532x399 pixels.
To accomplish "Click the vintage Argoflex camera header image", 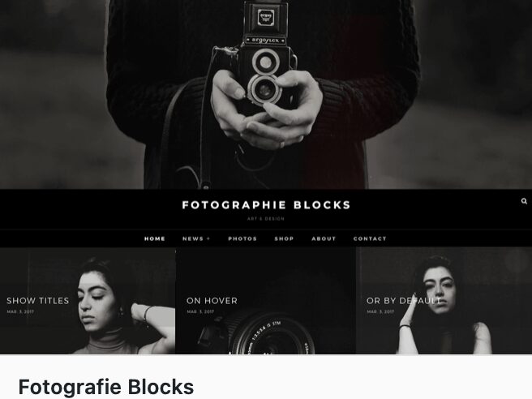I will pyautogui.click(x=266, y=94).
